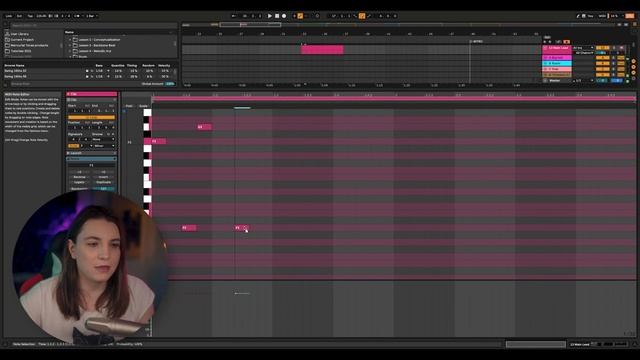This screenshot has width=640, height=360.
Task: Click the 12-Main Lead status bar label
Action: tap(580, 344)
